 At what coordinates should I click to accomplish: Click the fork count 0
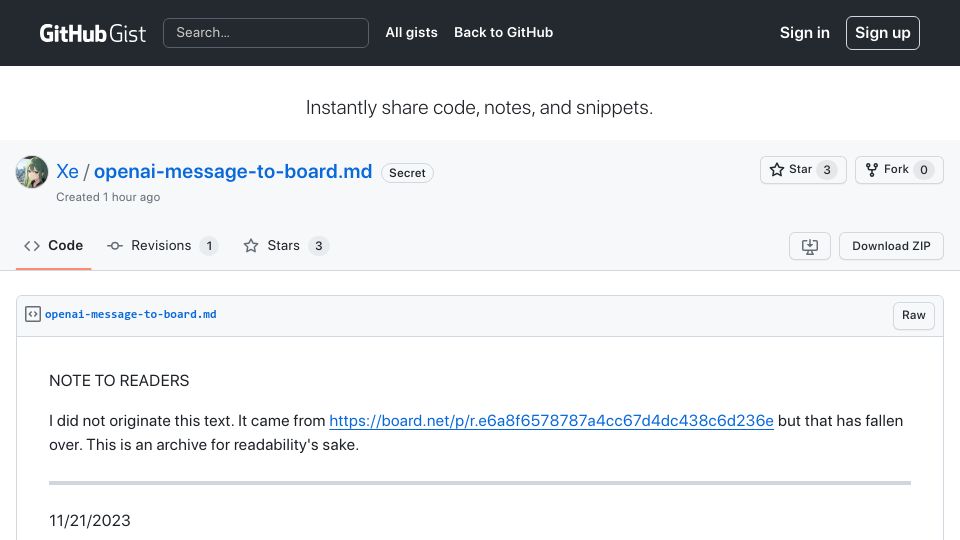924,170
